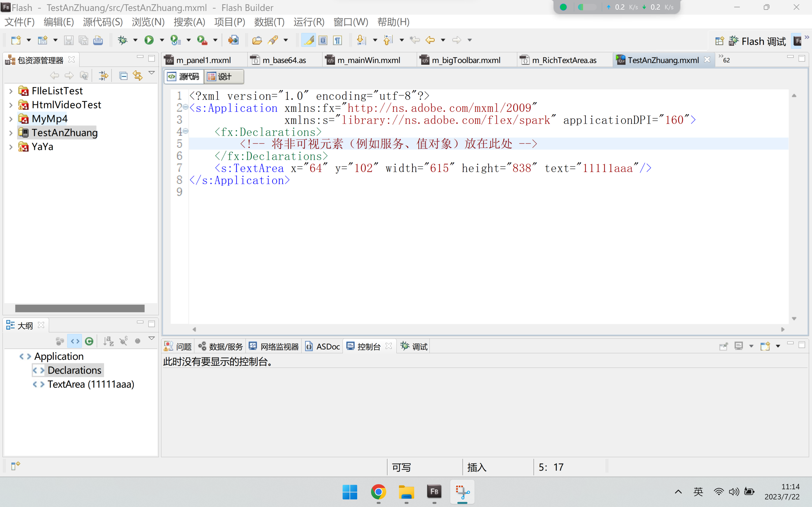Click the package explorer horizontal scrollbar
Viewport: 812px width, 507px height.
pyautogui.click(x=80, y=308)
